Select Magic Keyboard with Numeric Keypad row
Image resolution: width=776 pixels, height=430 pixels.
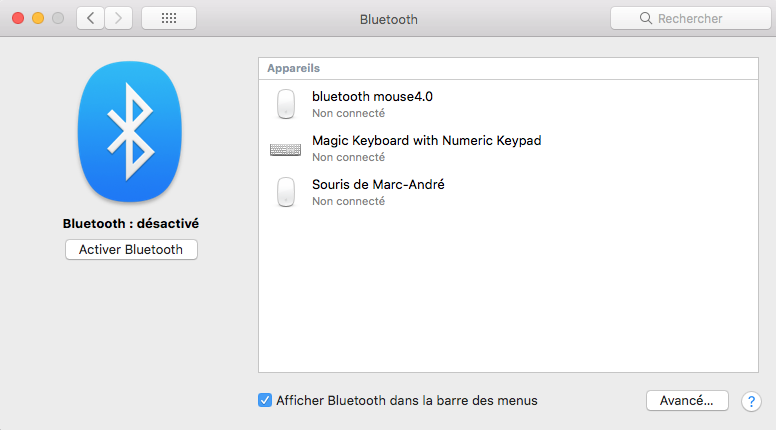click(500, 148)
